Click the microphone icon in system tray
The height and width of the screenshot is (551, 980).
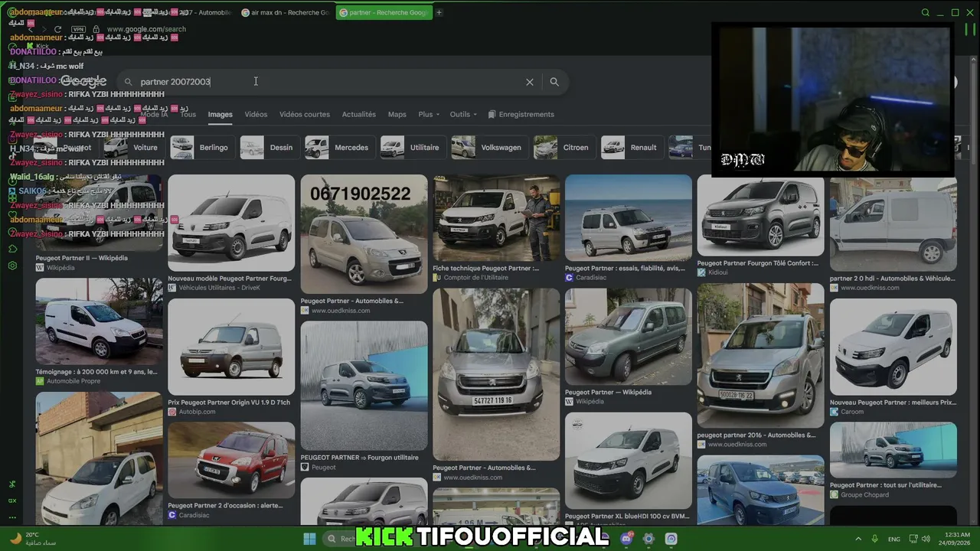pyautogui.click(x=873, y=539)
